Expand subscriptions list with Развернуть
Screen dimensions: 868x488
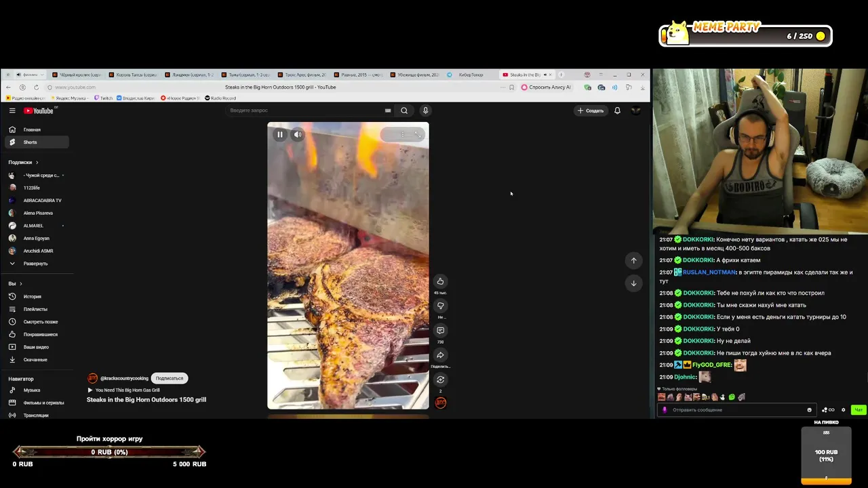37,263
